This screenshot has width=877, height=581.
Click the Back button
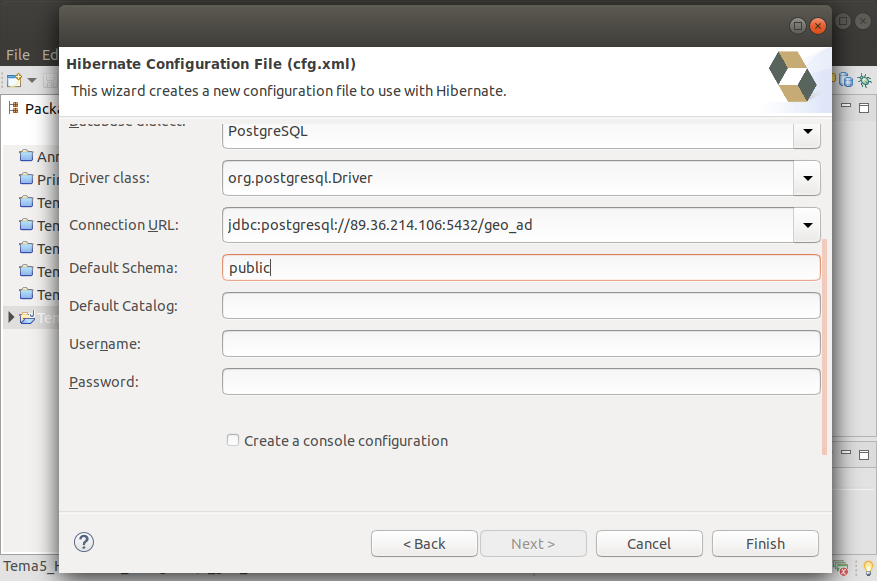pyautogui.click(x=424, y=544)
